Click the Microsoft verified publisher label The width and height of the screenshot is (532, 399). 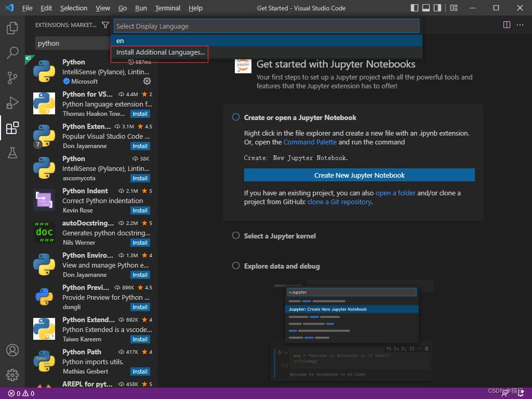click(x=81, y=82)
